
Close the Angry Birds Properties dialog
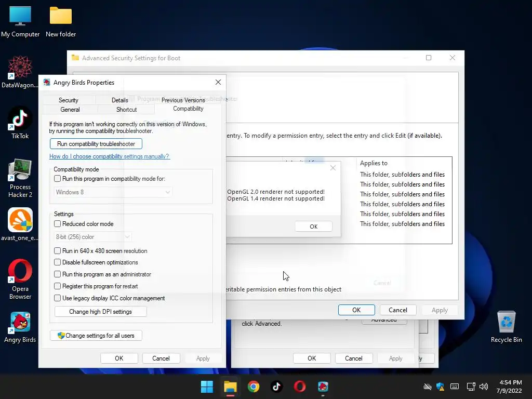tap(218, 82)
